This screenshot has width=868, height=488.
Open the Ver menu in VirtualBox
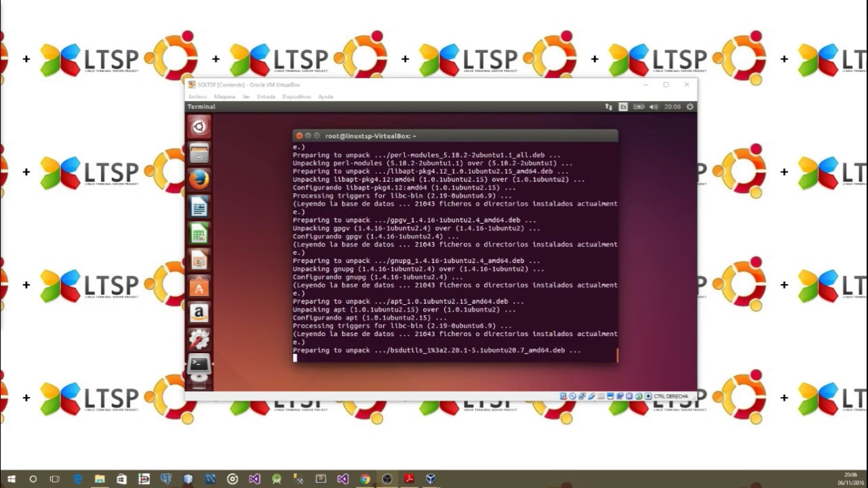[x=246, y=96]
